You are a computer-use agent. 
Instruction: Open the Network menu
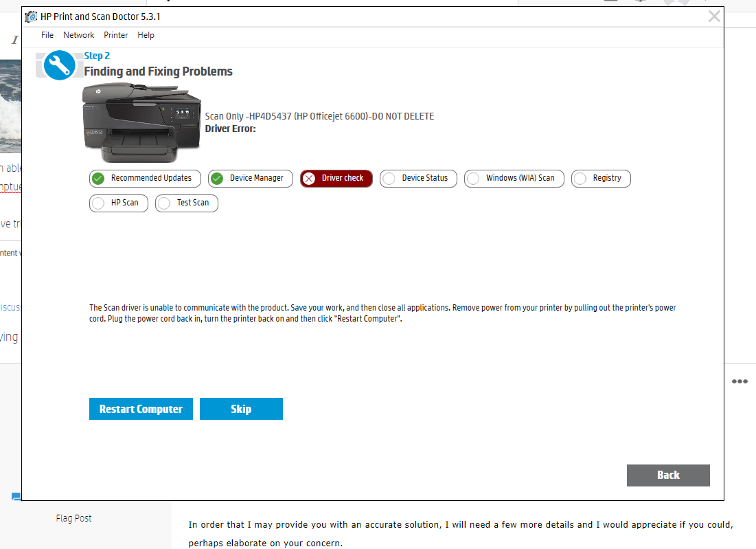click(78, 35)
